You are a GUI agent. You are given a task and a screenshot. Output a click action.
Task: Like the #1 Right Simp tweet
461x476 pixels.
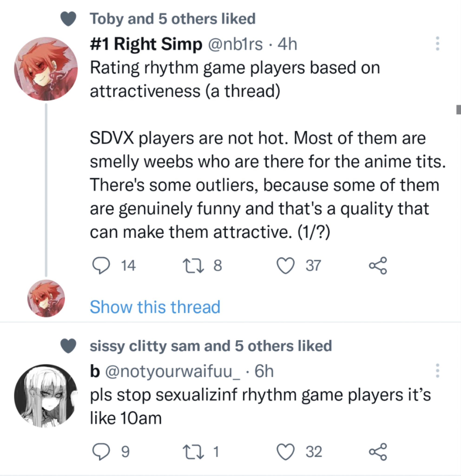[x=286, y=265]
